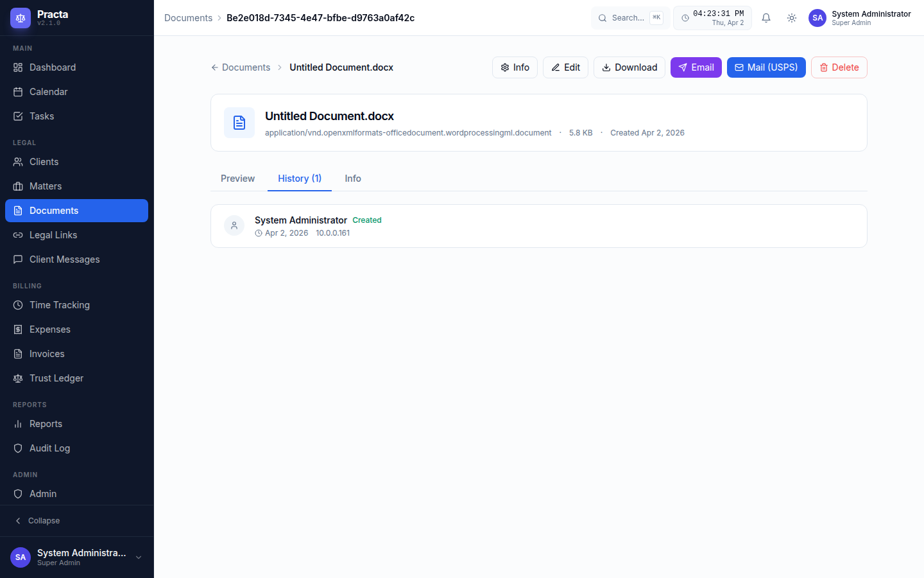Toggle the light/dark theme sun icon
Viewport: 924px width, 578px height.
pyautogui.click(x=792, y=18)
